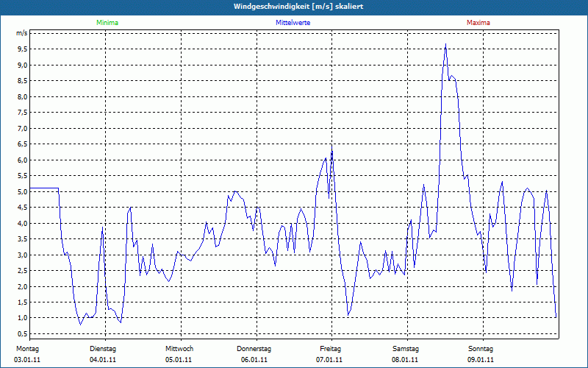Click the 3,5 y-axis value
The height and width of the screenshot is (368, 588).
22,239
